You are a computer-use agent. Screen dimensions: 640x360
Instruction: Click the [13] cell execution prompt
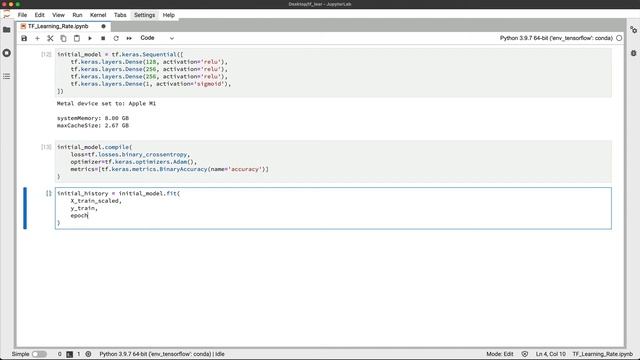46,147
